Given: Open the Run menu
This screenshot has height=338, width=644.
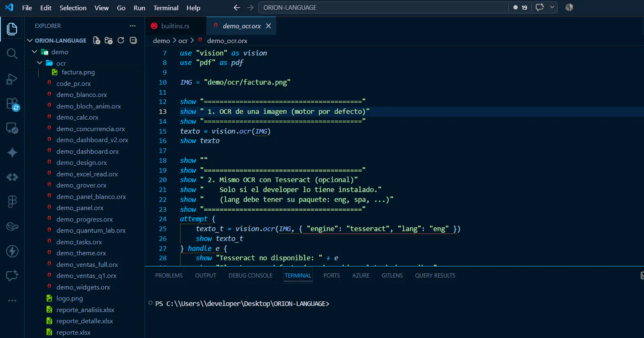Looking at the screenshot, I should (139, 8).
